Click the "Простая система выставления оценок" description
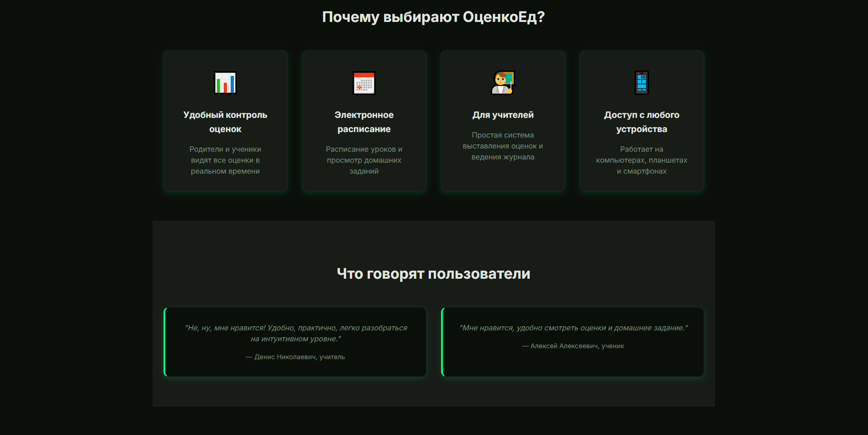Image resolution: width=868 pixels, height=435 pixels. point(503,146)
